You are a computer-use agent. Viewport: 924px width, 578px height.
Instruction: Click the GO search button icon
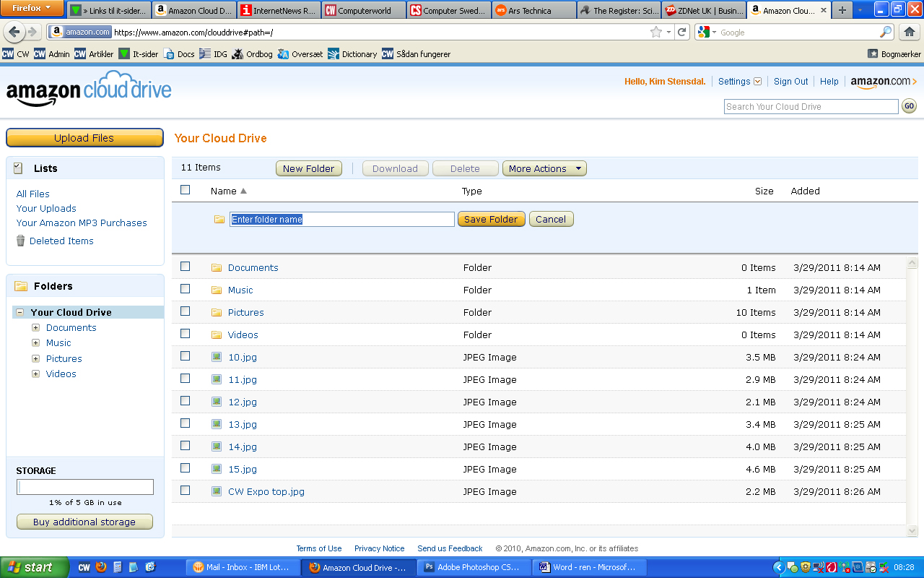[x=909, y=106]
